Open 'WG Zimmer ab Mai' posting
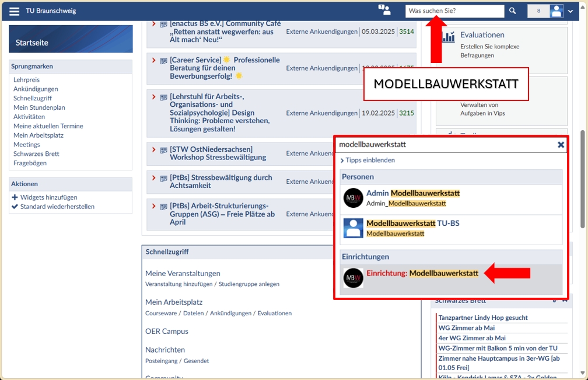This screenshot has height=380, width=588. [x=467, y=328]
